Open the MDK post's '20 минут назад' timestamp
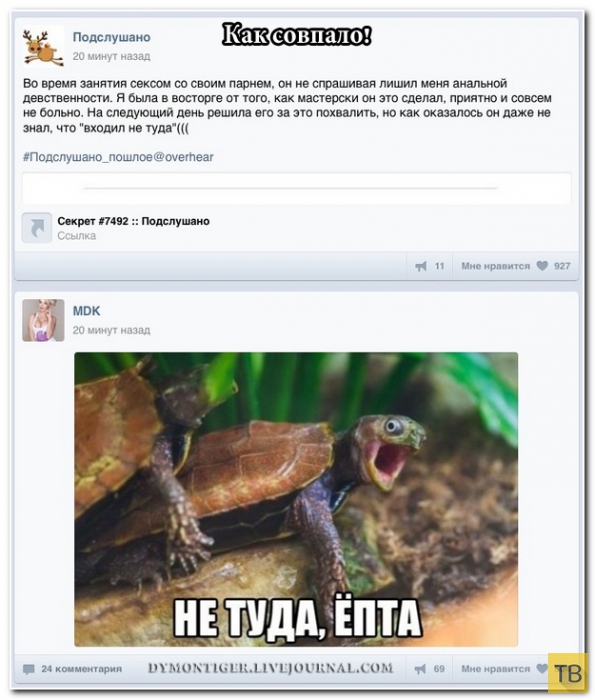 click(x=112, y=330)
